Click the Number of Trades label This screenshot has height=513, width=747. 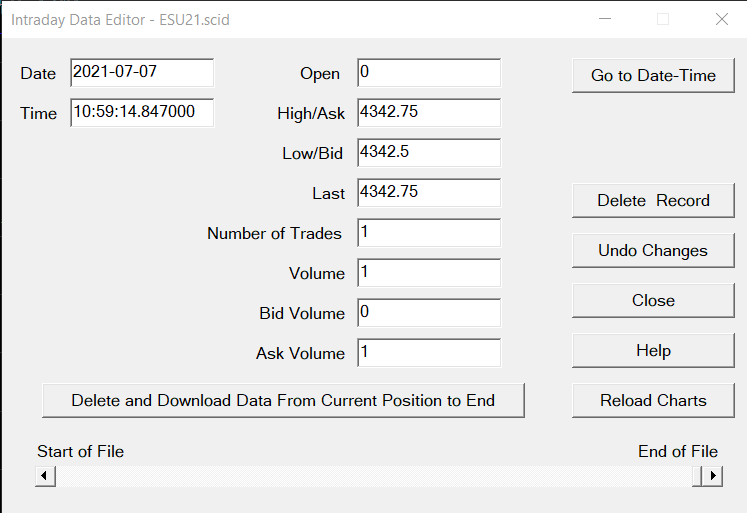point(274,233)
